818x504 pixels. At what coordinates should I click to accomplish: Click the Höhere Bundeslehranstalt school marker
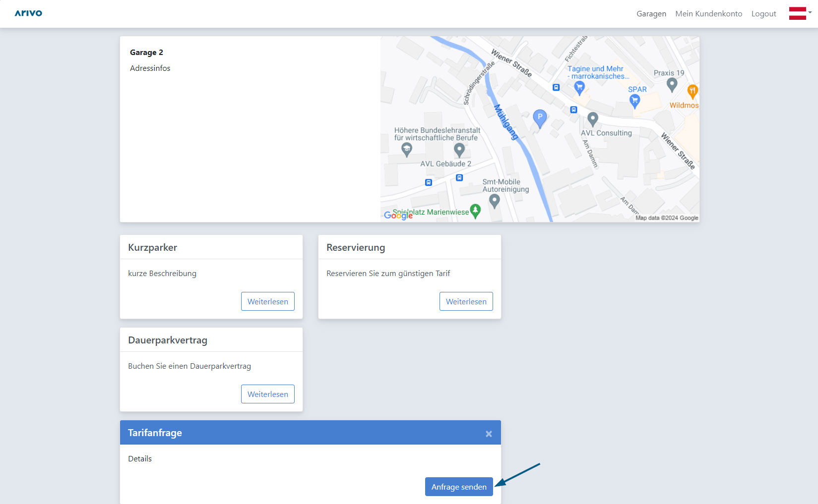(x=407, y=149)
